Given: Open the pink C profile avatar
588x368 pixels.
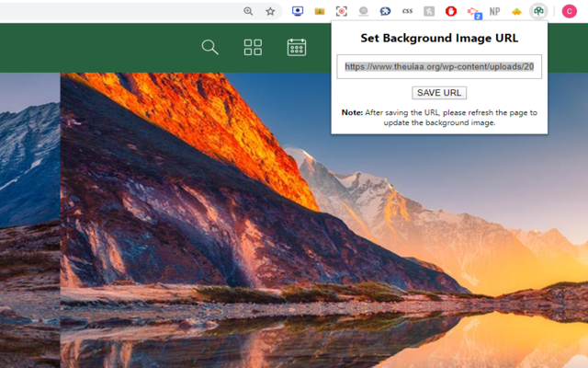Looking at the screenshot, I should 569,11.
